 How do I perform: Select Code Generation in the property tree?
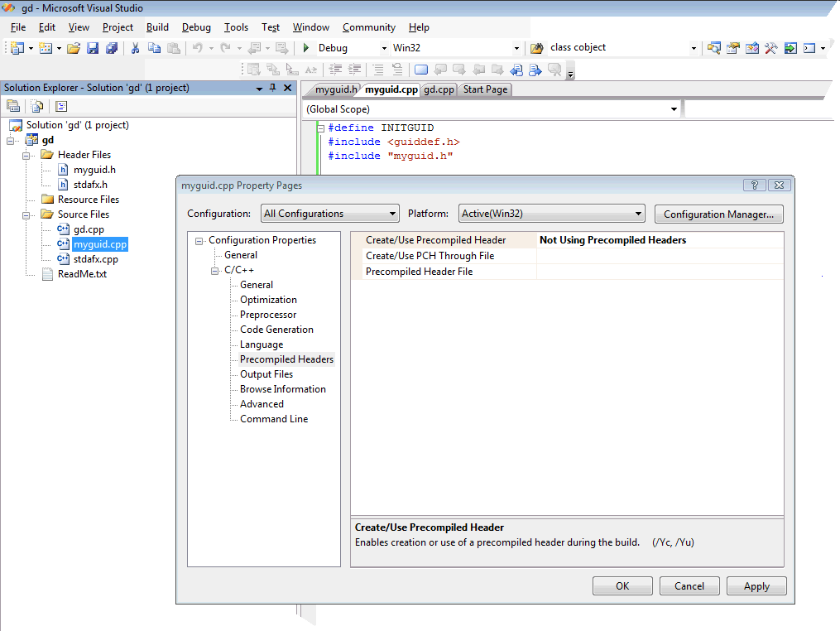(276, 330)
